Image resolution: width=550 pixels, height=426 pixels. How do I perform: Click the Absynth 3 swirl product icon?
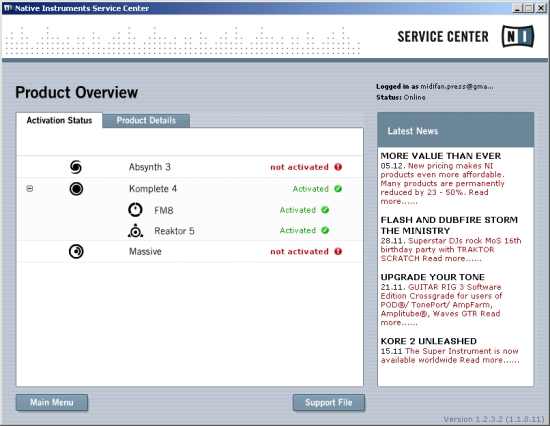click(76, 167)
